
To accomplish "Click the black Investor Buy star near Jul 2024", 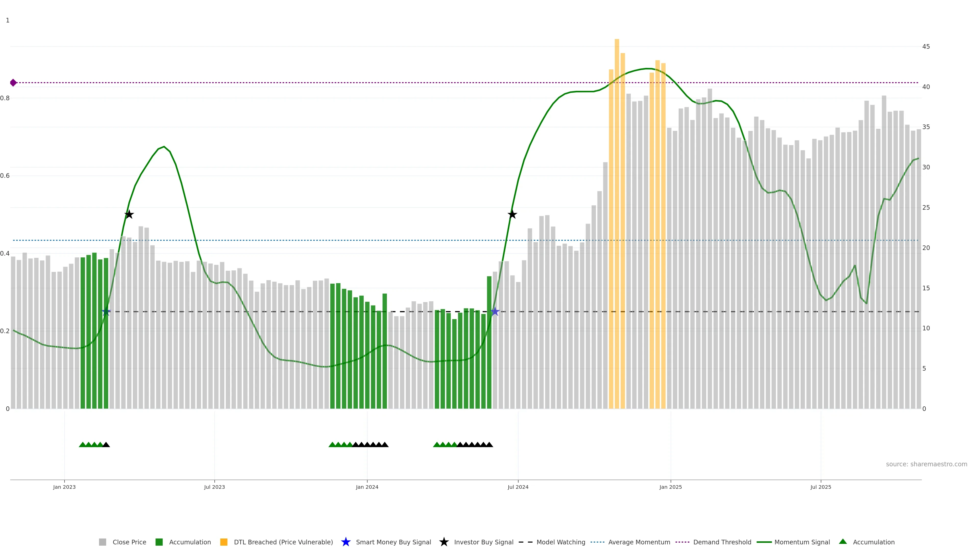I will coord(512,215).
